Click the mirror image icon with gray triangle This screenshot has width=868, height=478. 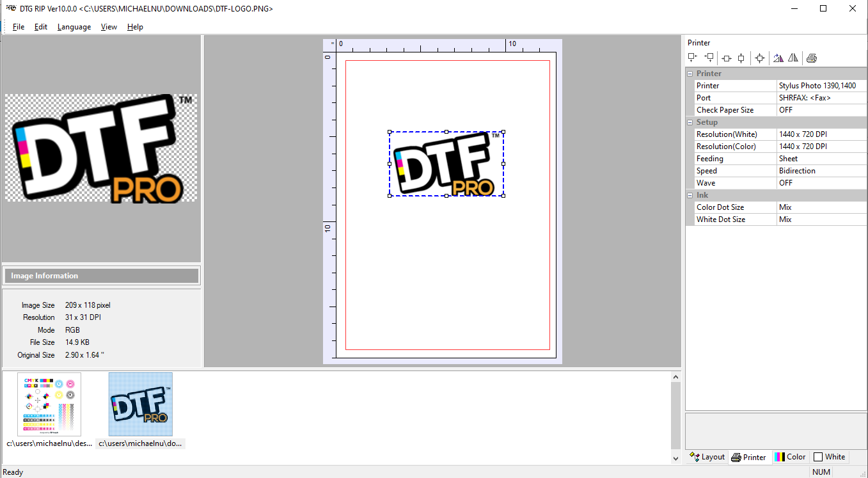click(x=793, y=58)
